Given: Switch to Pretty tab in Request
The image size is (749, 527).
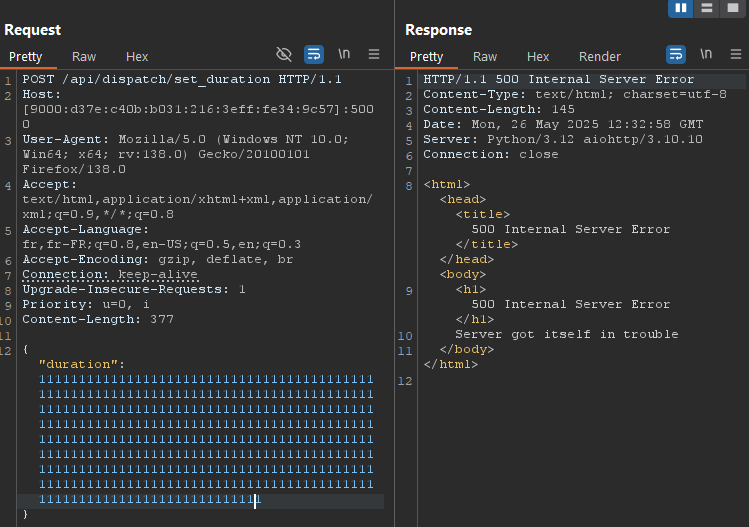Looking at the screenshot, I should click(26, 56).
